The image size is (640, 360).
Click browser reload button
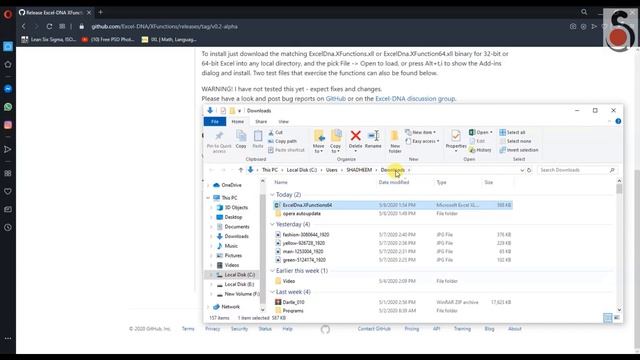tap(49, 26)
